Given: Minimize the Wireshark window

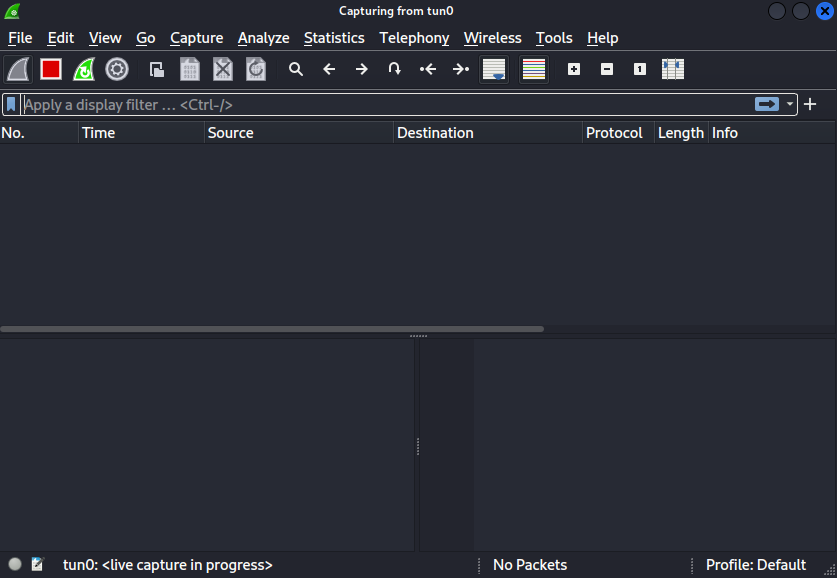Looking at the screenshot, I should (x=777, y=11).
